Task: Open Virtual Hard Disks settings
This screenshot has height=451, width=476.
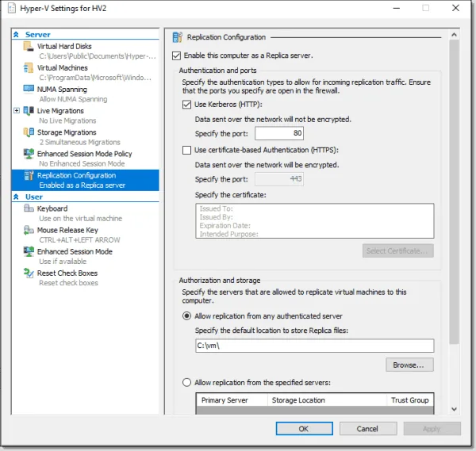Action: point(85,51)
